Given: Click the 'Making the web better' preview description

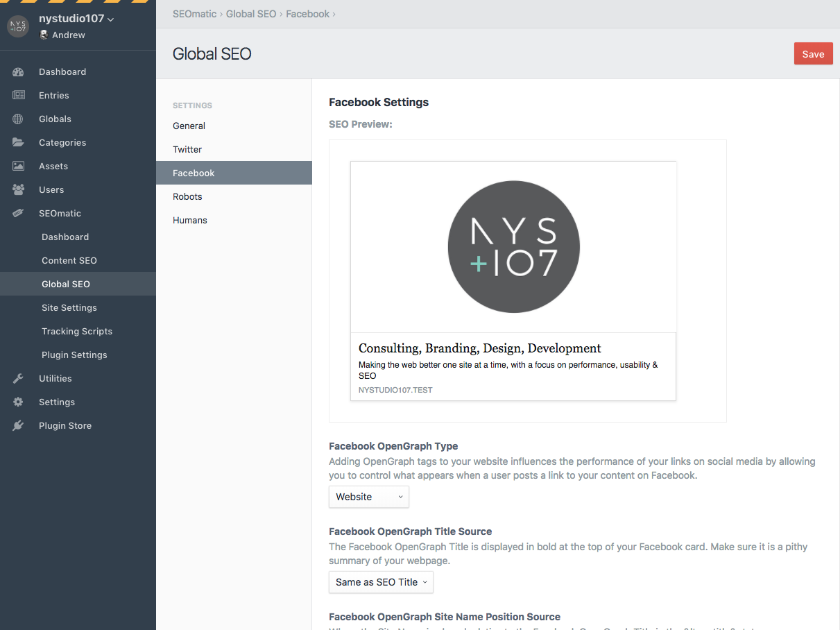Looking at the screenshot, I should point(508,370).
